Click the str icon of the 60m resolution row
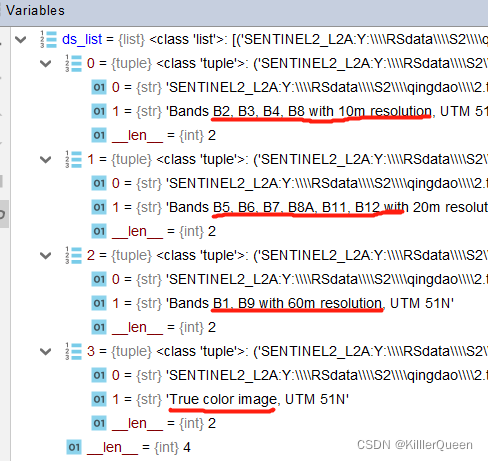 coord(99,303)
